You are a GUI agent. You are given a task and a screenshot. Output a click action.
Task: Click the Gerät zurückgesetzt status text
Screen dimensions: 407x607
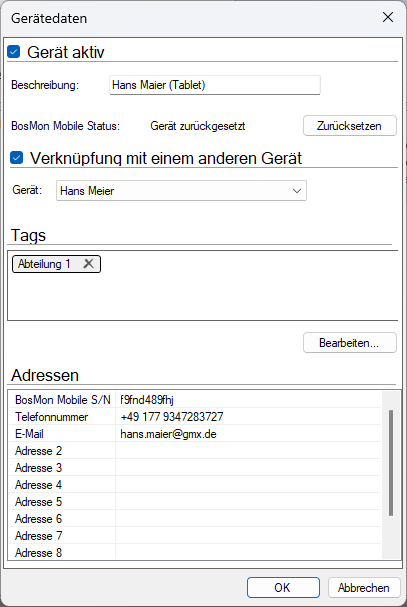197,126
